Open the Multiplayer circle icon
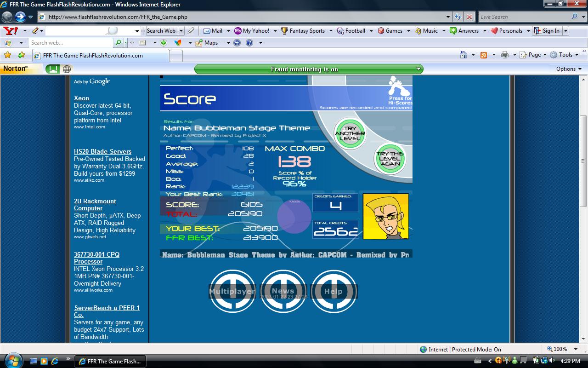Image resolution: width=588 pixels, height=368 pixels. click(232, 291)
